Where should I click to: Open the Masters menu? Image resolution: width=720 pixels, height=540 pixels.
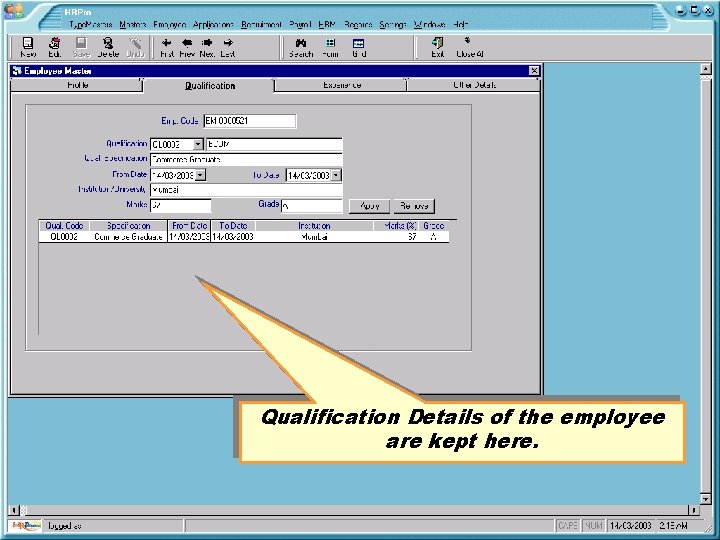pyautogui.click(x=133, y=24)
